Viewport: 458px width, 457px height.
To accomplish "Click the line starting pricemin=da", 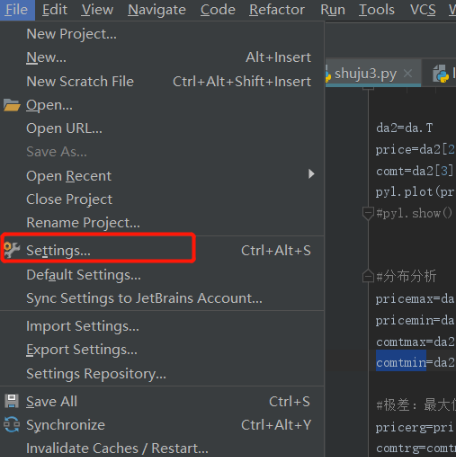I will point(415,320).
